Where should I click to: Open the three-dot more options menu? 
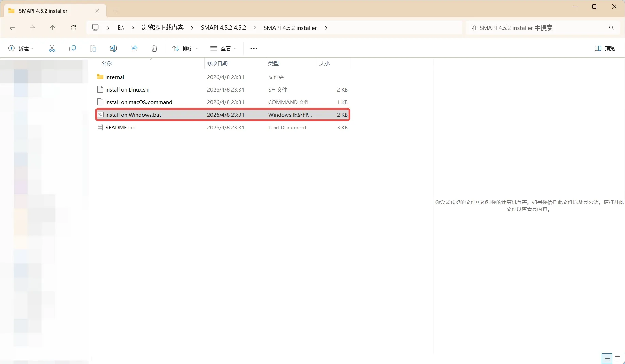[254, 48]
